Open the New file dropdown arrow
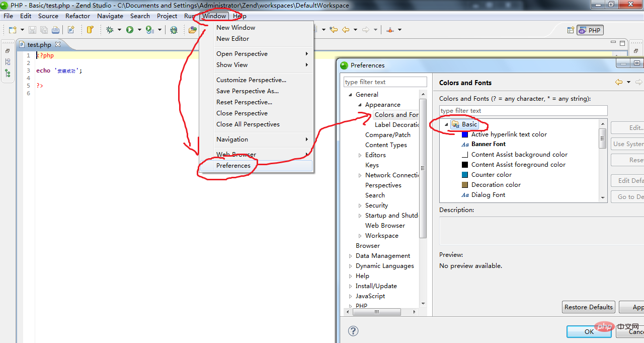The width and height of the screenshot is (644, 343). [x=22, y=30]
